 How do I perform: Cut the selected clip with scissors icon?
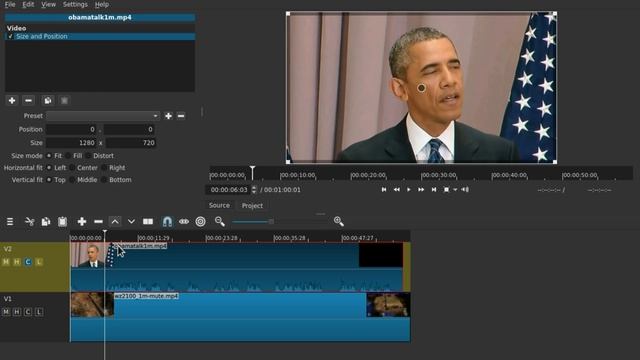coord(29,222)
